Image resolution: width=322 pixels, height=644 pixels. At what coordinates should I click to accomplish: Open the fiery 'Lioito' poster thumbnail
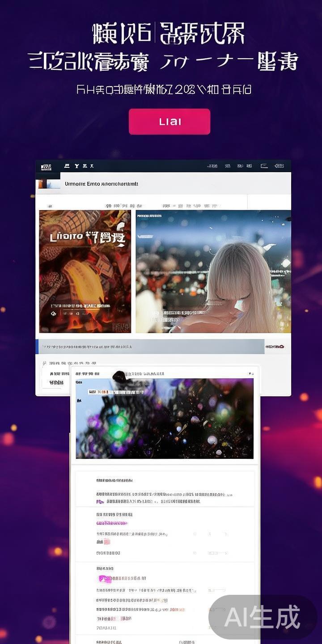85,271
